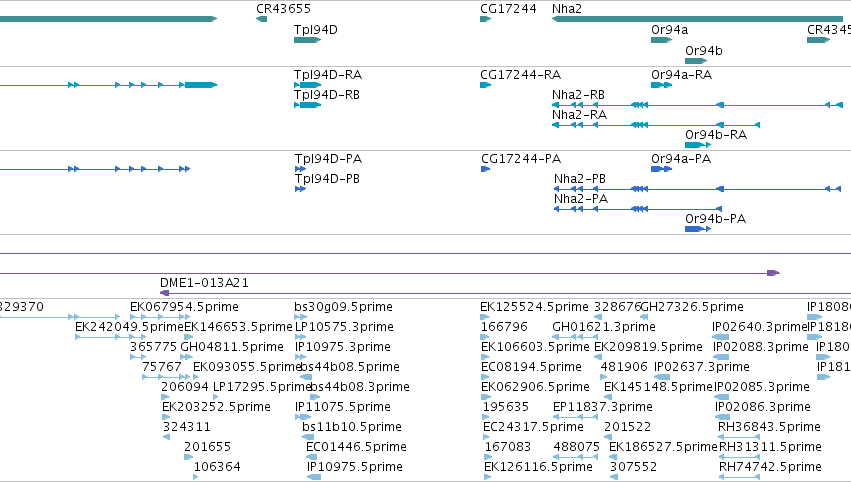This screenshot has height=482, width=851.
Task: Select the Or94b-PA CDS label
Action: [x=715, y=219]
